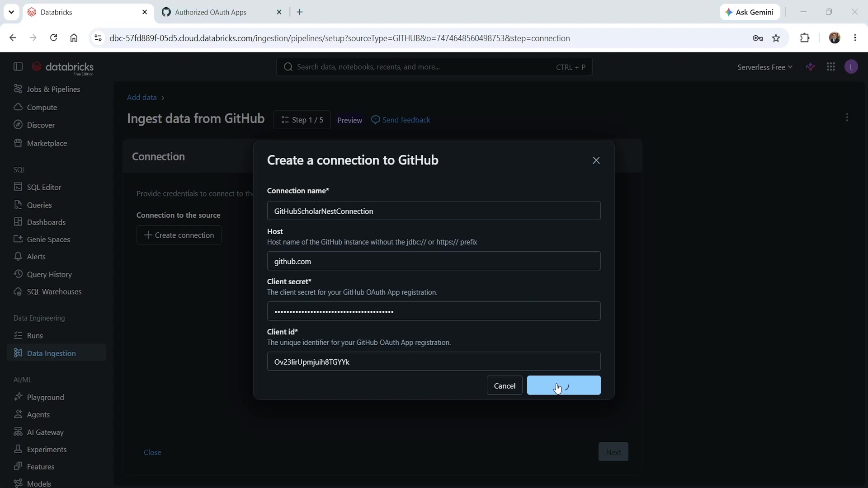The height and width of the screenshot is (488, 868).
Task: Bookmark this page with star
Action: pos(776,38)
